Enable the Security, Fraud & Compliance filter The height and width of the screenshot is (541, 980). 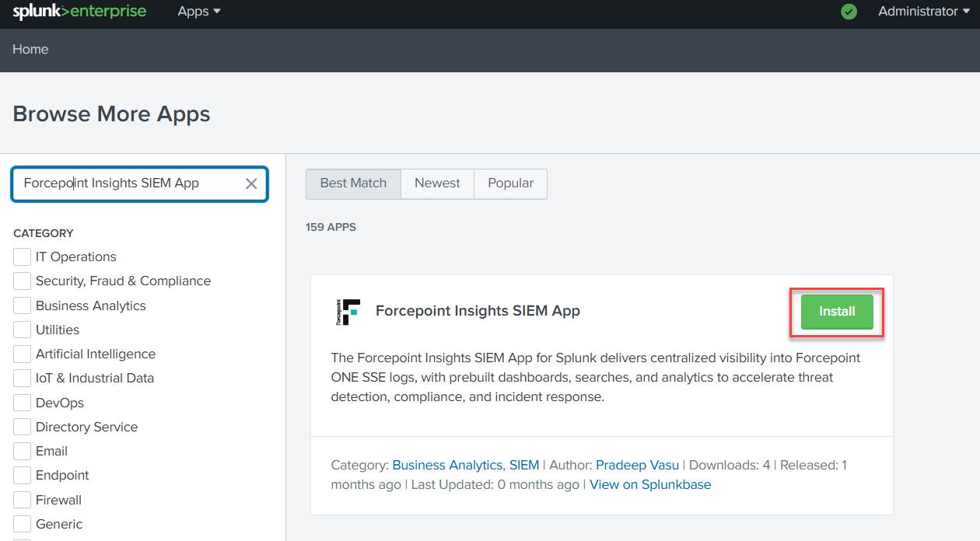click(23, 281)
